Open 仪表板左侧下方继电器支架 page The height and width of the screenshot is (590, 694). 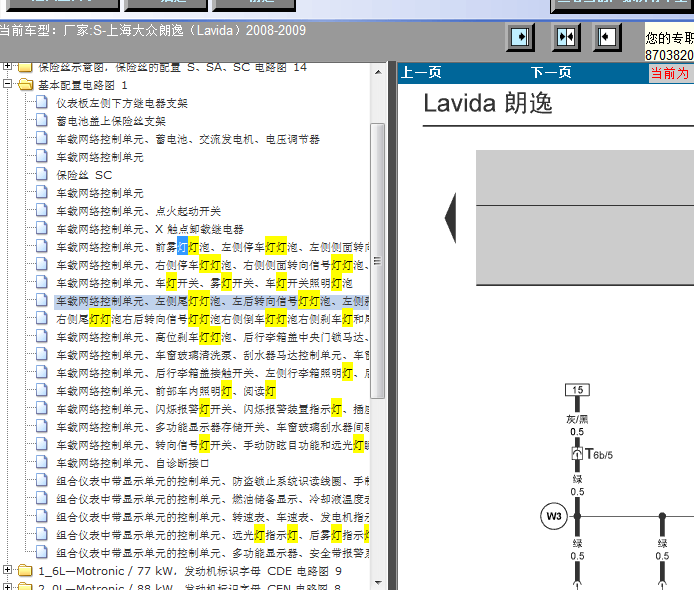pyautogui.click(x=122, y=103)
